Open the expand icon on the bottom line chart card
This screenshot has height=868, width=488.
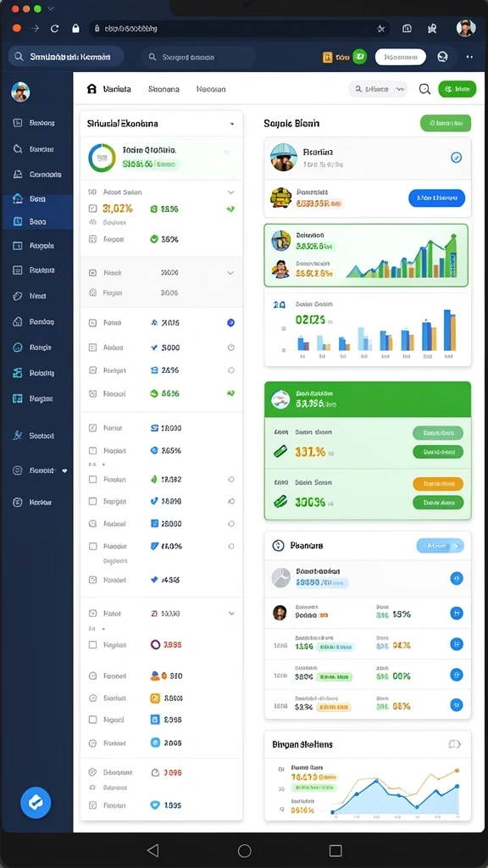click(454, 744)
